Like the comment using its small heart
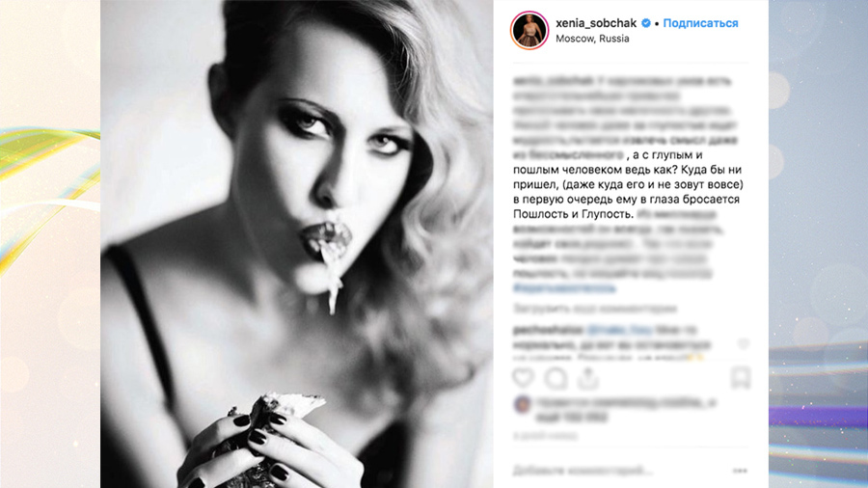 click(743, 344)
